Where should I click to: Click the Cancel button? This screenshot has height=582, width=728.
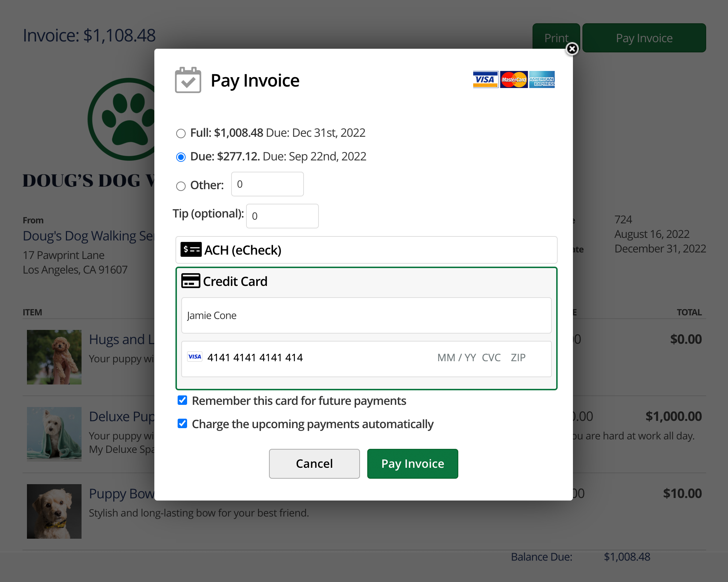tap(314, 464)
